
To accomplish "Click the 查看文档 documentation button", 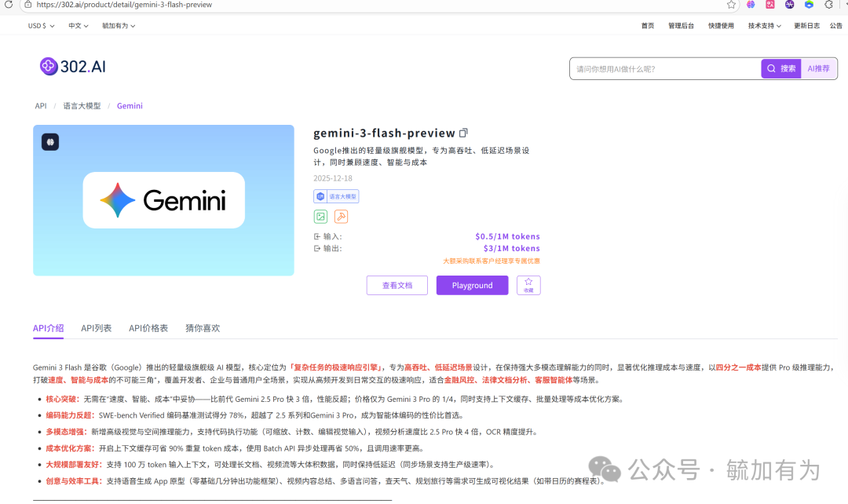I will pos(397,285).
